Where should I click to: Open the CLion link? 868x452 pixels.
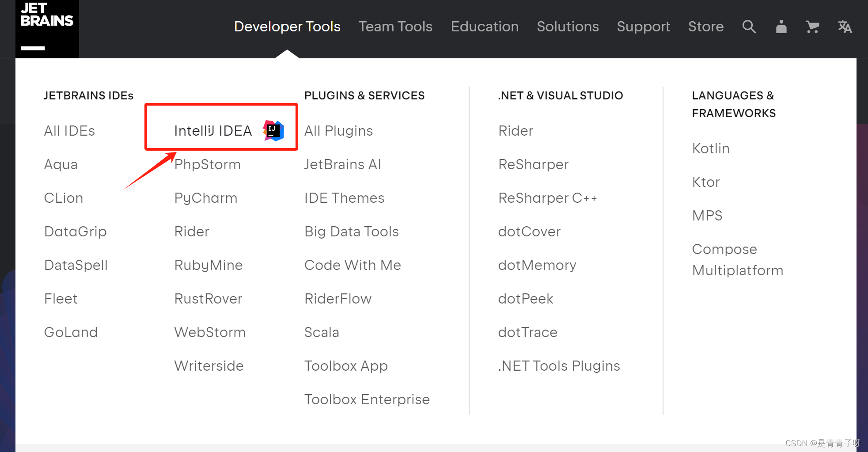coord(64,198)
